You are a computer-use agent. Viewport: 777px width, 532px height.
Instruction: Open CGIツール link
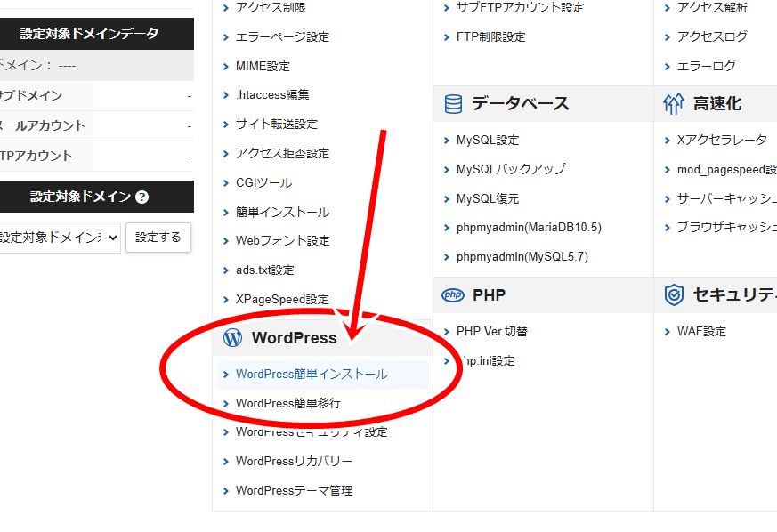click(x=264, y=183)
